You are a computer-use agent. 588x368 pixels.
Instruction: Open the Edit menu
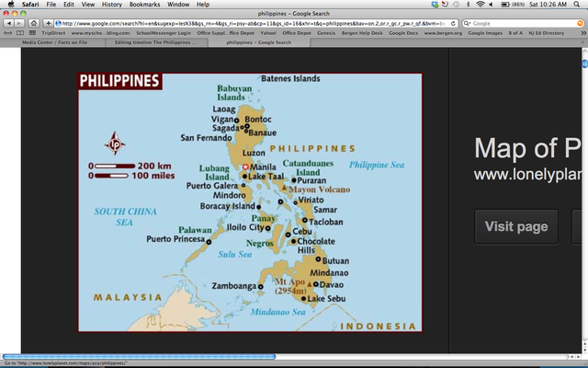coord(69,4)
